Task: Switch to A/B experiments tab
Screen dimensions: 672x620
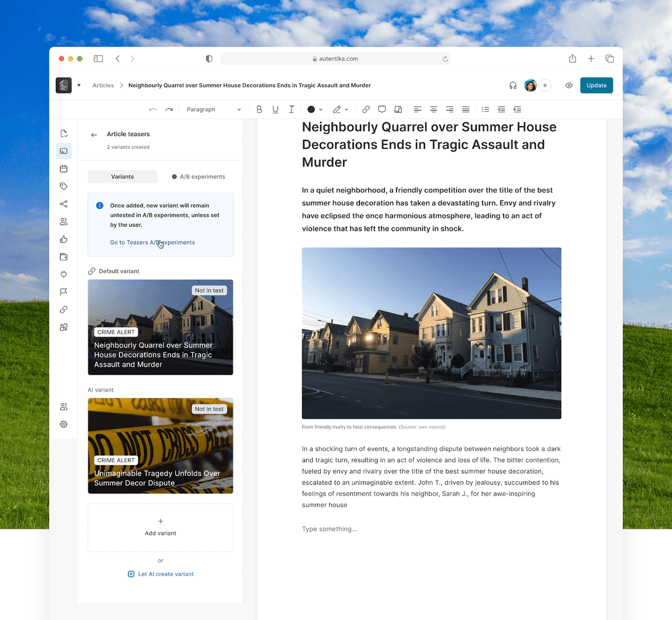Action: pos(198,176)
